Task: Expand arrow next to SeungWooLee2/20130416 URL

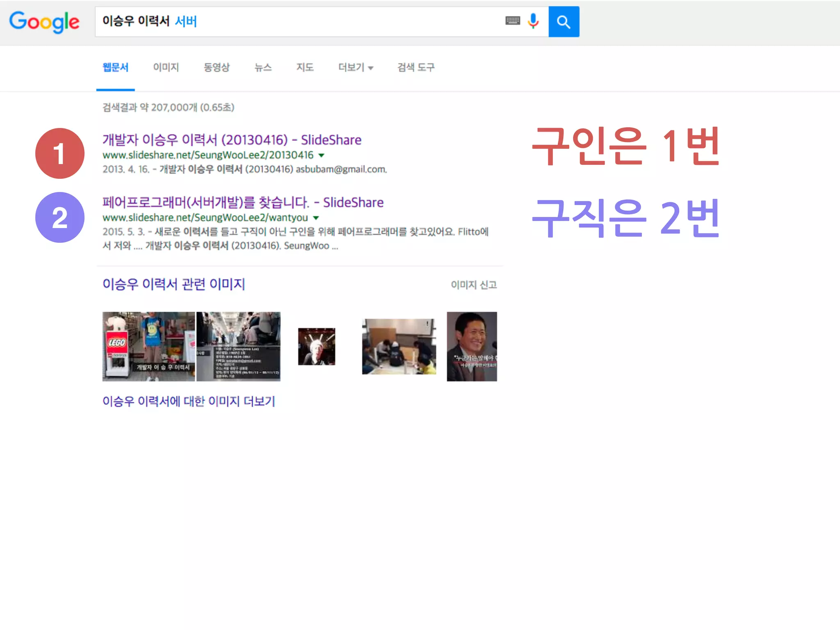Action: [x=322, y=155]
